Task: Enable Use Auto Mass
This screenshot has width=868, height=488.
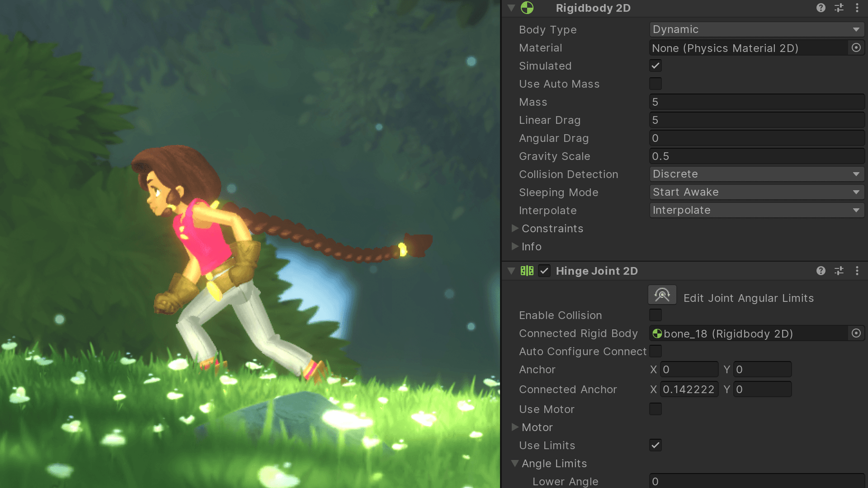Action: (x=656, y=84)
